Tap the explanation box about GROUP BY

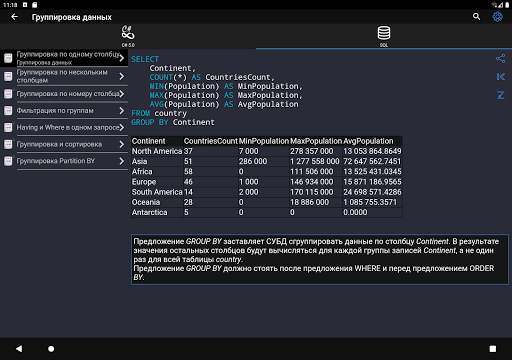[320, 259]
